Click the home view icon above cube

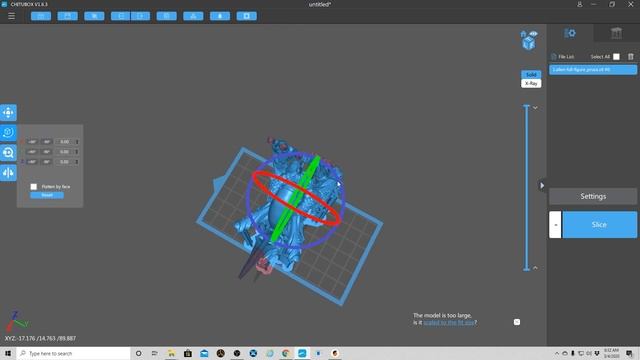[x=523, y=34]
